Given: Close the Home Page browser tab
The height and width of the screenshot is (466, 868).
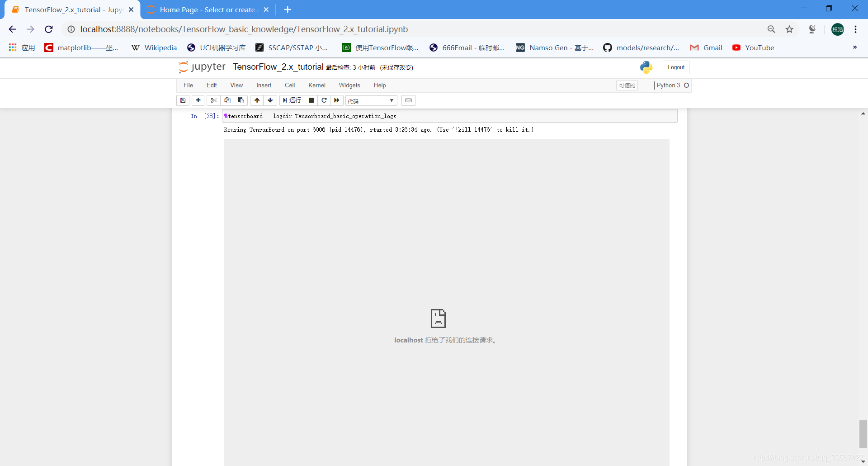Looking at the screenshot, I should 266,10.
